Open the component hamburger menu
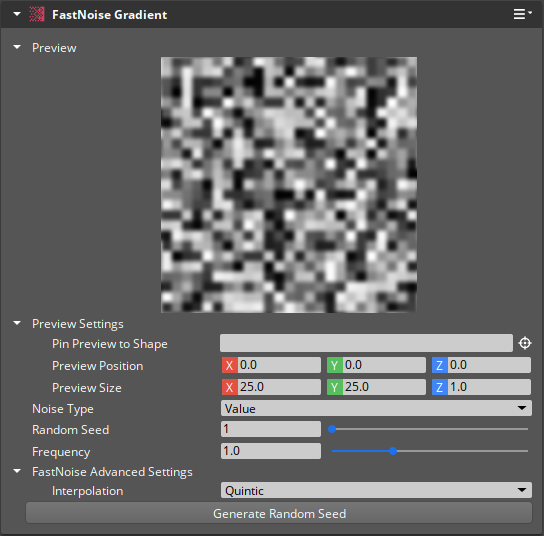The image size is (544, 536). 522,14
